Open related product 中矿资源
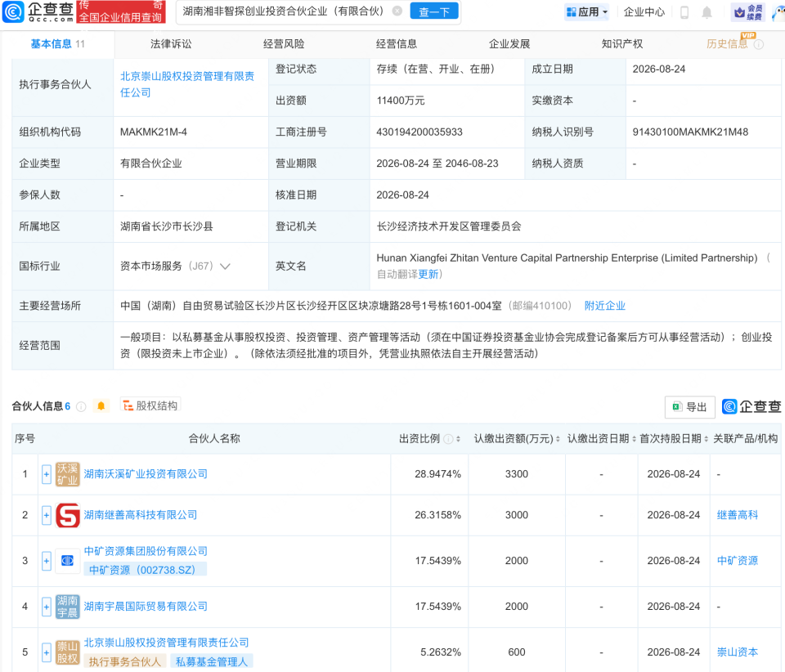This screenshot has width=785, height=672. (x=737, y=561)
